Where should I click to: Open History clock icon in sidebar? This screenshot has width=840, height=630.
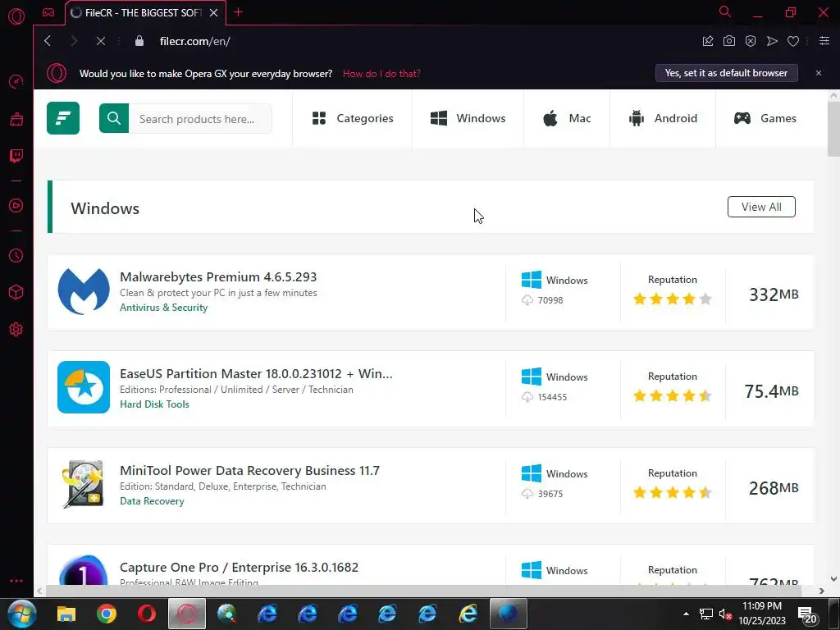(16, 256)
